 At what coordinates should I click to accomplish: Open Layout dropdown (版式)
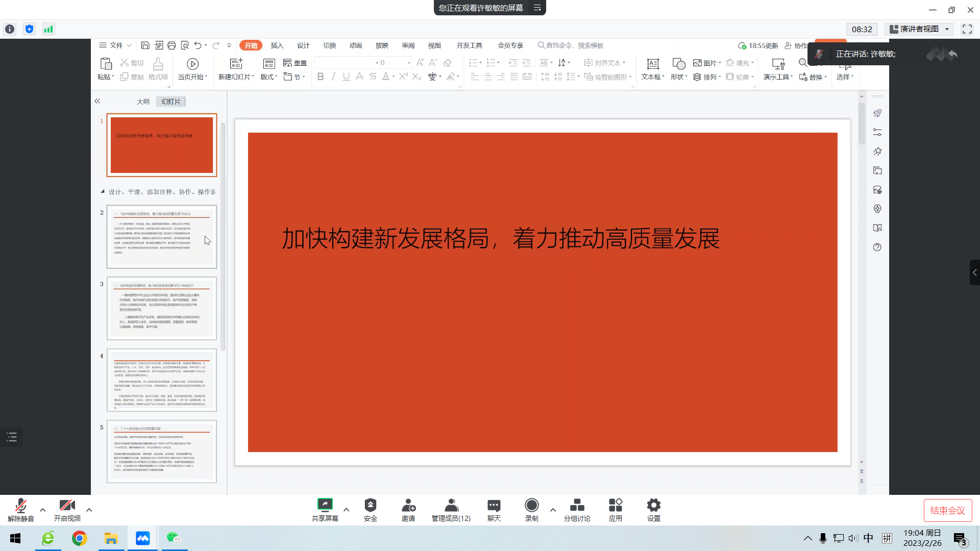tap(268, 77)
